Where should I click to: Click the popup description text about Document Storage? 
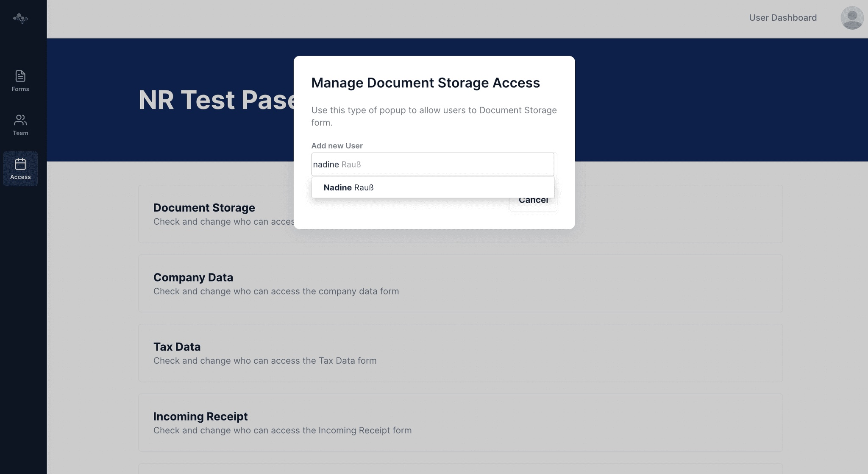434,116
